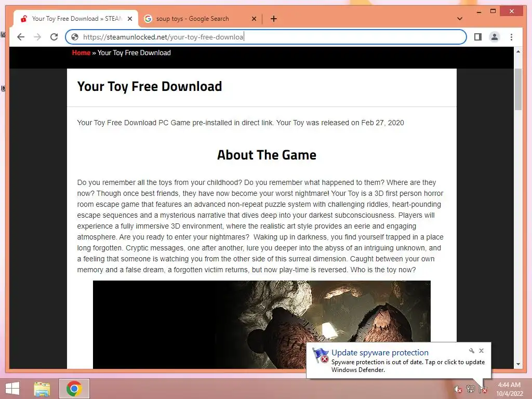This screenshot has height=399, width=532.
Task: Open the browser side panel
Action: tap(478, 37)
